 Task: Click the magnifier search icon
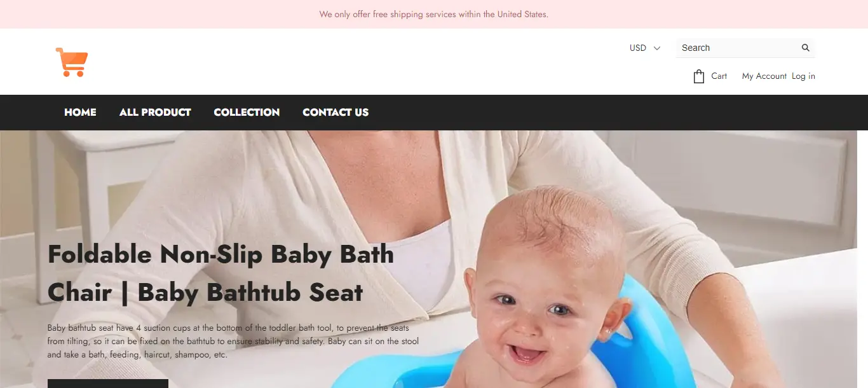click(805, 48)
